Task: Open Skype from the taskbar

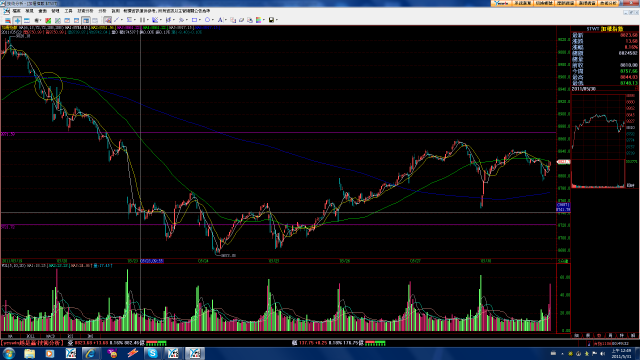Action: pos(153,353)
